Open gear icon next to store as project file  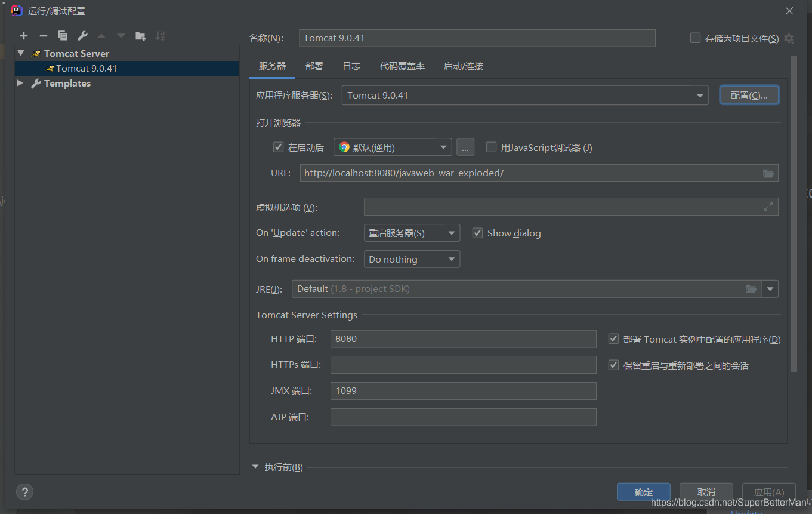coord(789,38)
